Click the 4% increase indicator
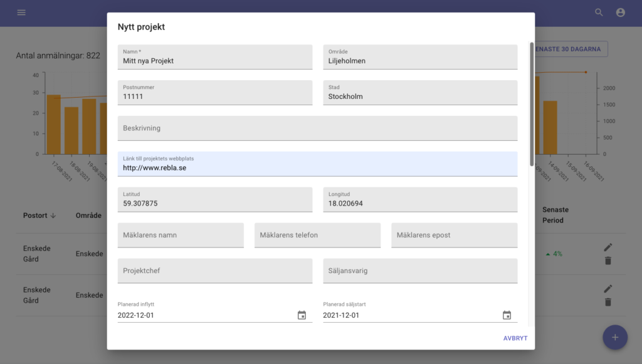The width and height of the screenshot is (642, 364). coord(554,254)
